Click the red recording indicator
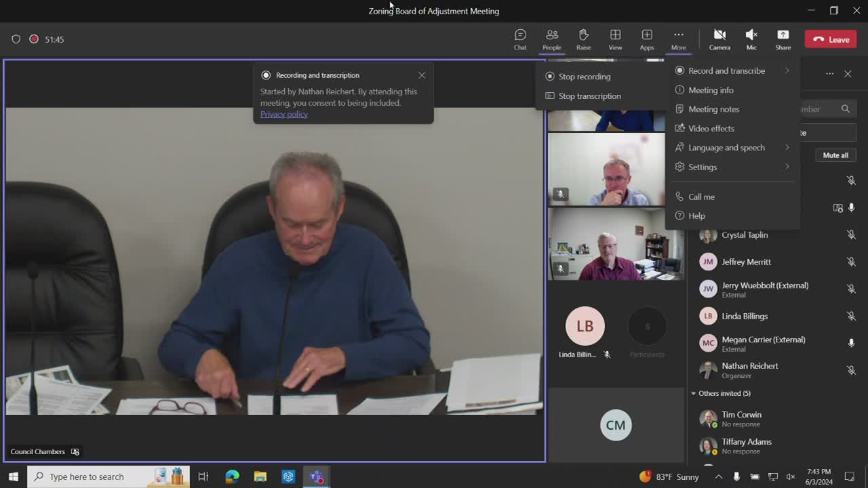868x488 pixels. coord(34,39)
